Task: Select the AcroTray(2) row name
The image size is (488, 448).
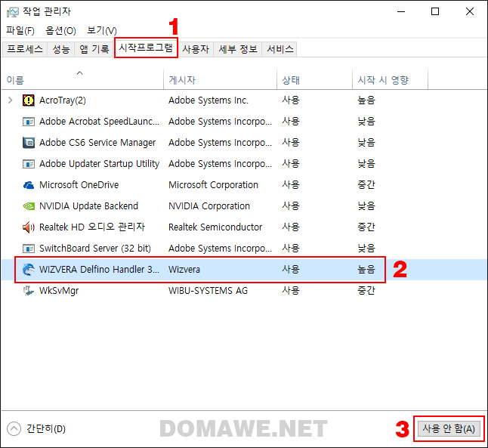Action: click(63, 100)
